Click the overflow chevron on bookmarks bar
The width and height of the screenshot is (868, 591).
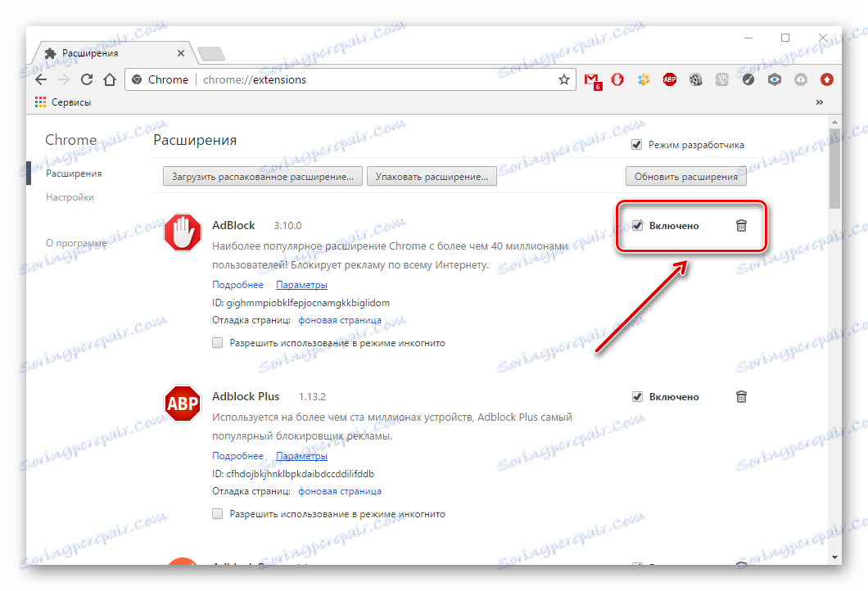pyautogui.click(x=820, y=102)
